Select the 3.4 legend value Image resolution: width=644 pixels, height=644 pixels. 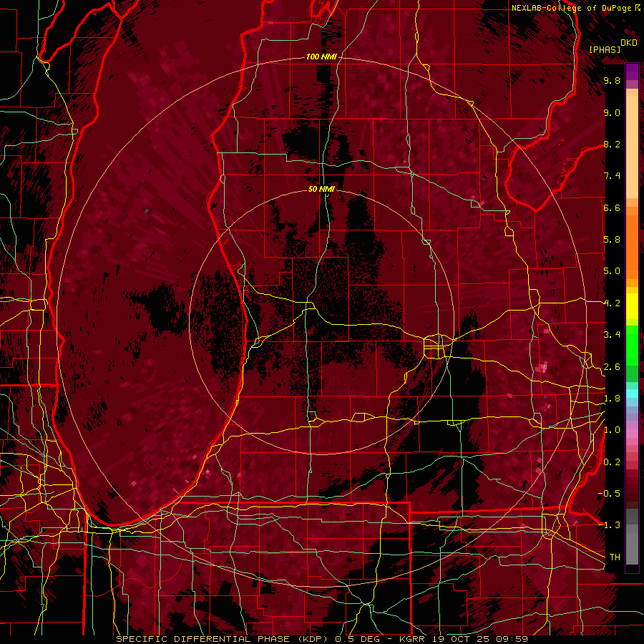[x=612, y=335]
